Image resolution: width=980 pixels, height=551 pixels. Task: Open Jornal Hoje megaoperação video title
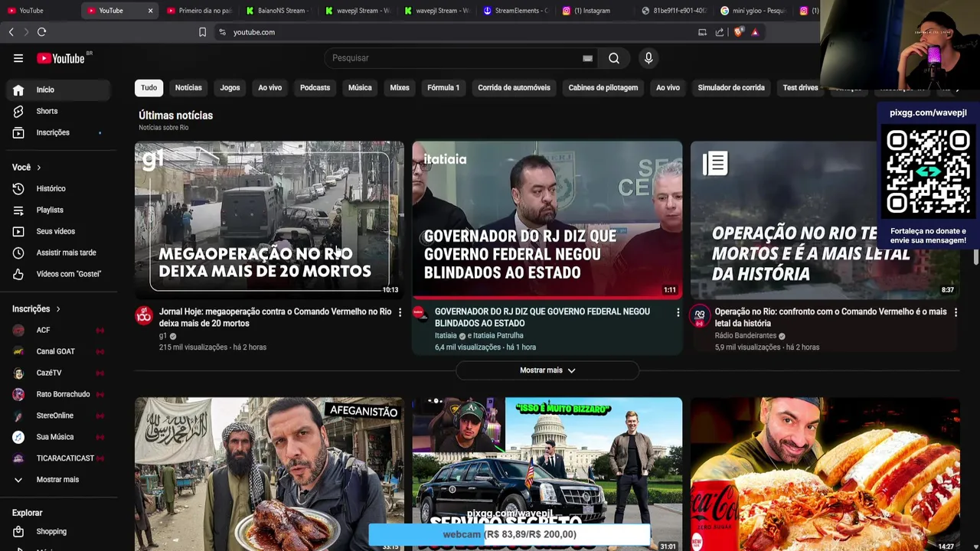pyautogui.click(x=275, y=318)
